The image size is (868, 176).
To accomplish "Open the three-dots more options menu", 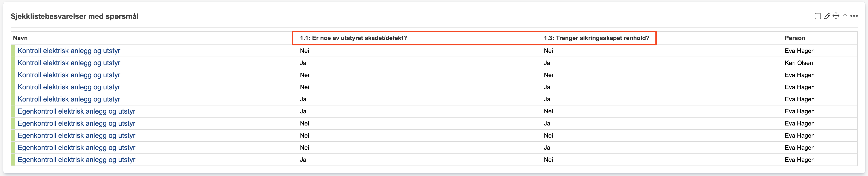I will click(x=854, y=16).
